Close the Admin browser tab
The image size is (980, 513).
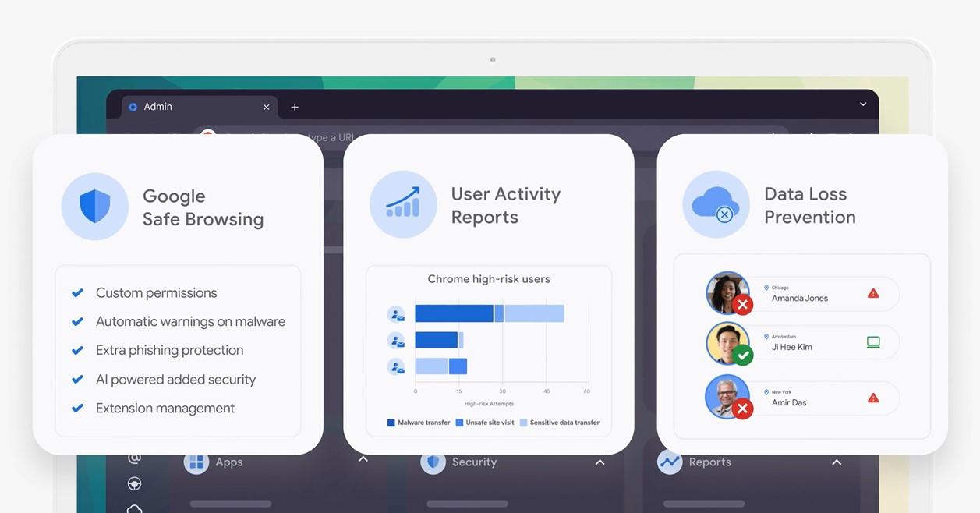coord(267,107)
